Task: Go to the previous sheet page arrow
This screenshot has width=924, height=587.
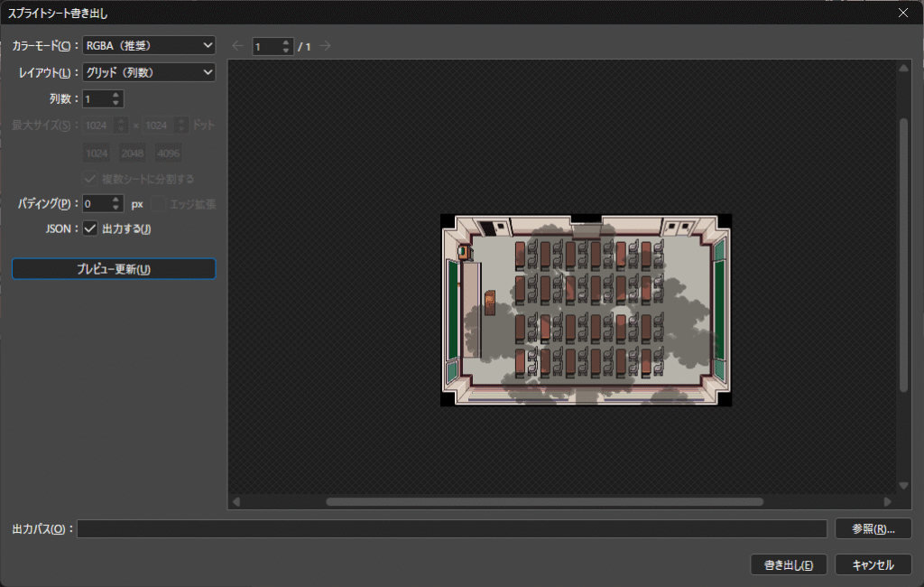Action: (237, 45)
